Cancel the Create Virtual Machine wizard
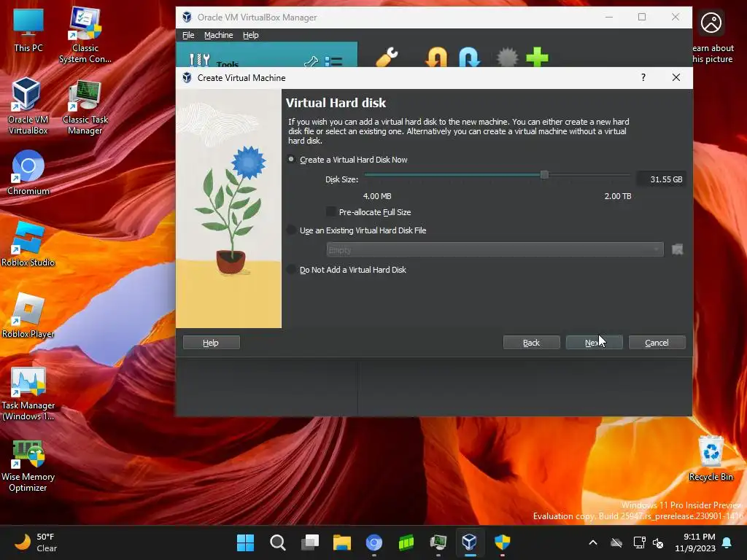 tap(657, 343)
